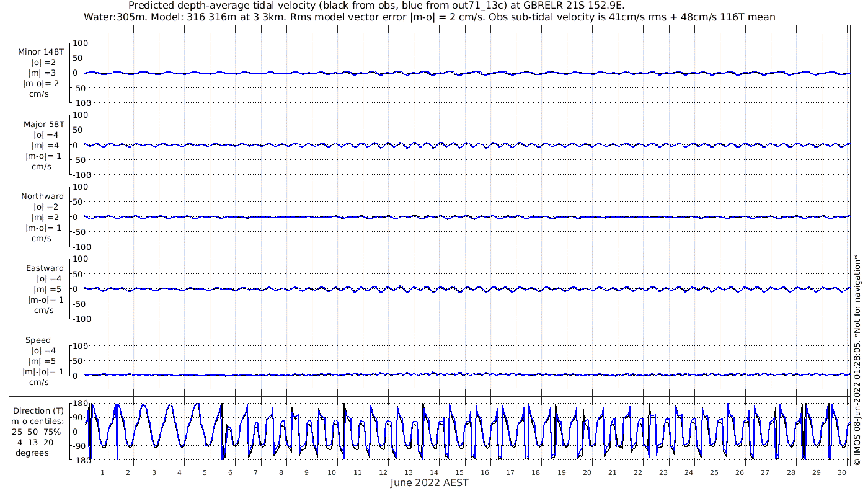Click the 100 tick of the Major panel

tap(81, 115)
